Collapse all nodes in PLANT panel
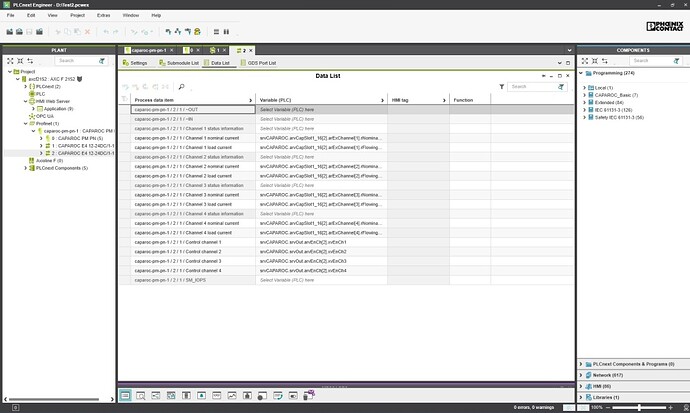This screenshot has height=413, width=690. [x=20, y=61]
